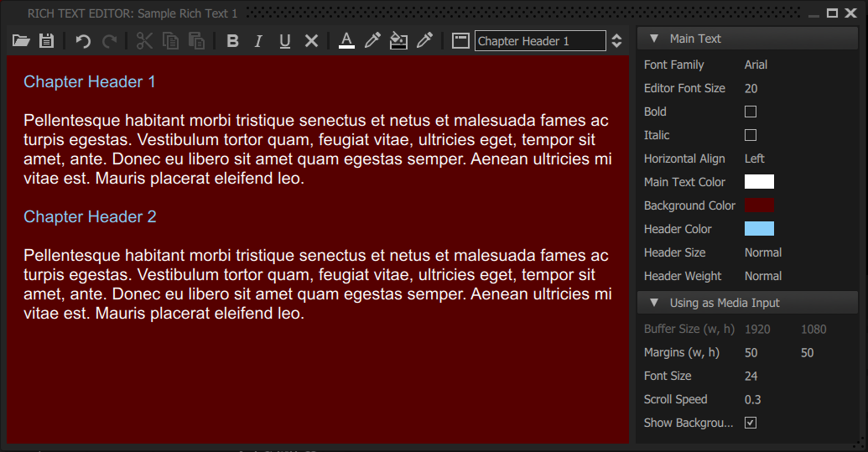The height and width of the screenshot is (452, 868).
Task: Edit the Font Size value 24
Action: tap(751, 377)
